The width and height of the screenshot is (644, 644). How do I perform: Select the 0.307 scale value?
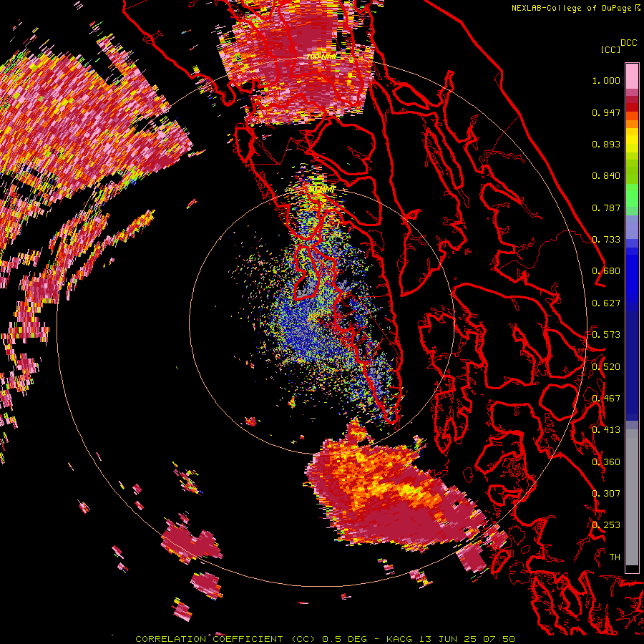coord(606,494)
